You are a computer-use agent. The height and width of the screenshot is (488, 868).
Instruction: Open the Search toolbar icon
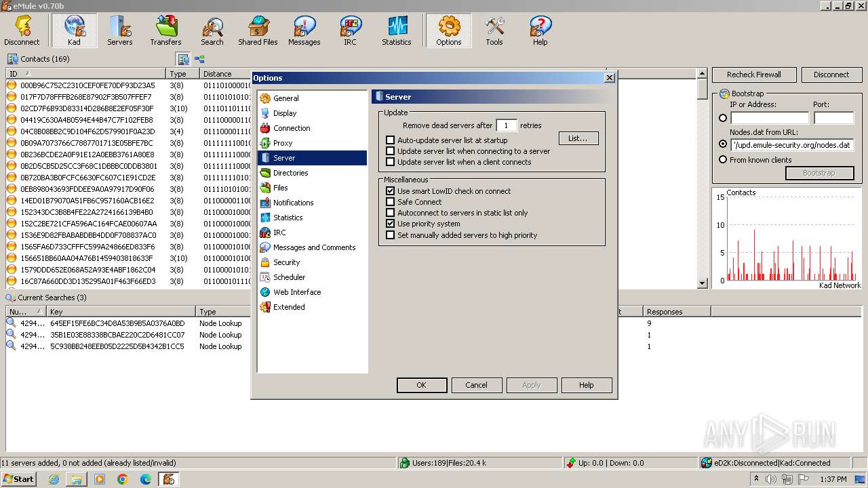(212, 30)
